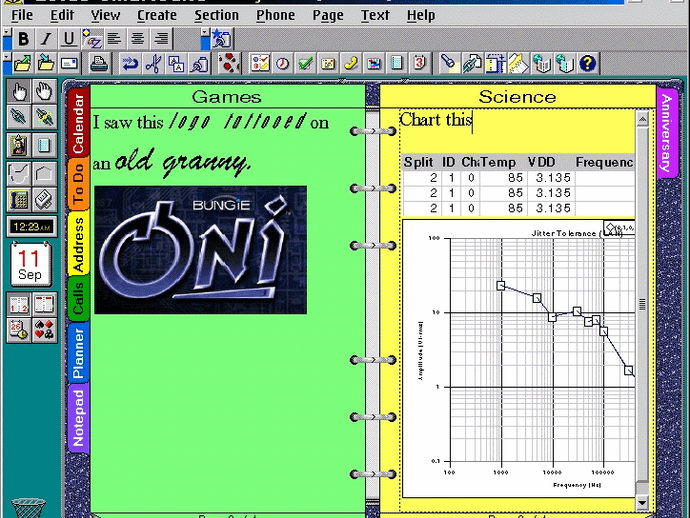690x518 pixels.
Task: Select the break-link tool
Action: click(44, 117)
